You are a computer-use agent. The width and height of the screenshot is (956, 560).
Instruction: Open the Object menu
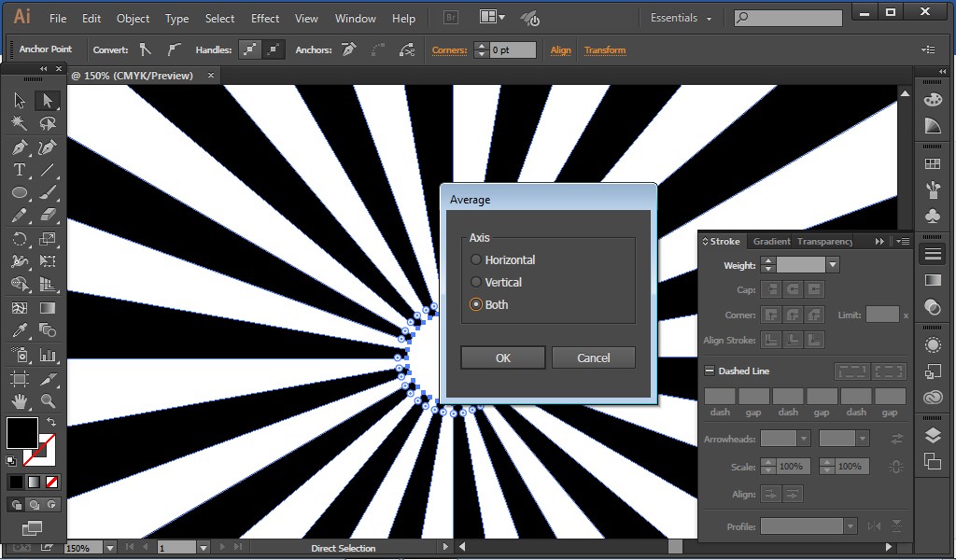point(133,18)
